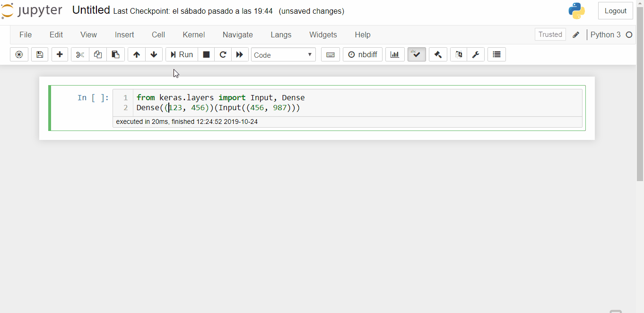Screen dimensions: 644x313
Task: Save the notebook using the save icon
Action: [40, 54]
